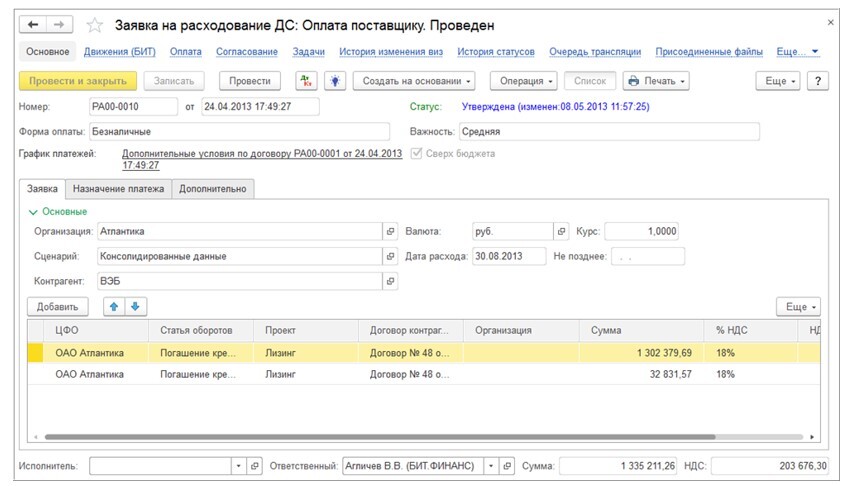850x486 pixels.
Task: Close the document form with X
Action: (x=830, y=23)
